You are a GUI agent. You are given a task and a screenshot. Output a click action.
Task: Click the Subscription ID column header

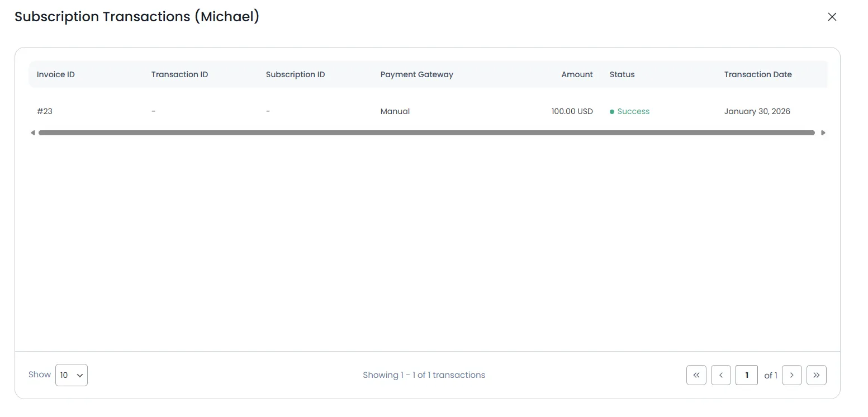click(x=295, y=74)
